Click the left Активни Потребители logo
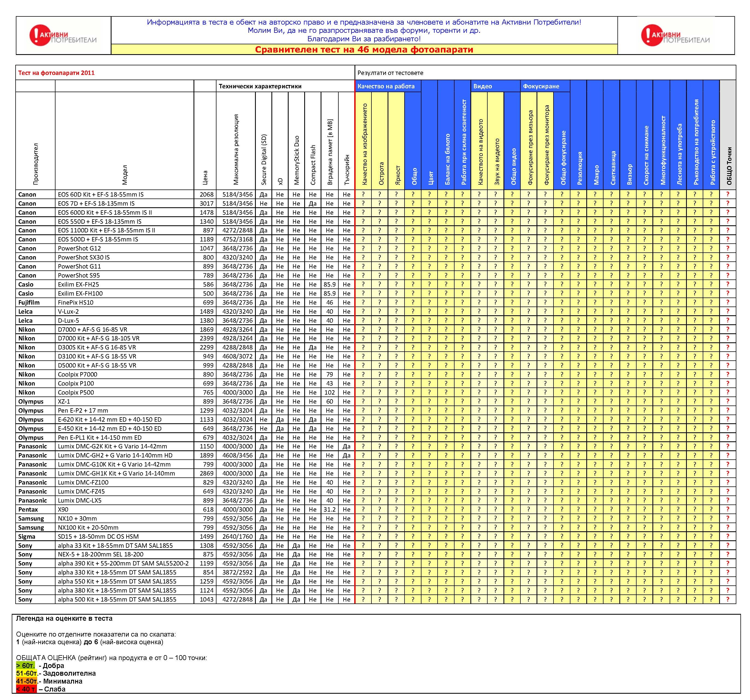 tap(63, 36)
